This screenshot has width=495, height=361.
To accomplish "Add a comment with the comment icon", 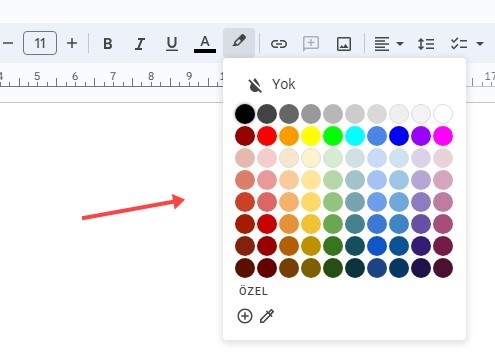I will tap(311, 44).
